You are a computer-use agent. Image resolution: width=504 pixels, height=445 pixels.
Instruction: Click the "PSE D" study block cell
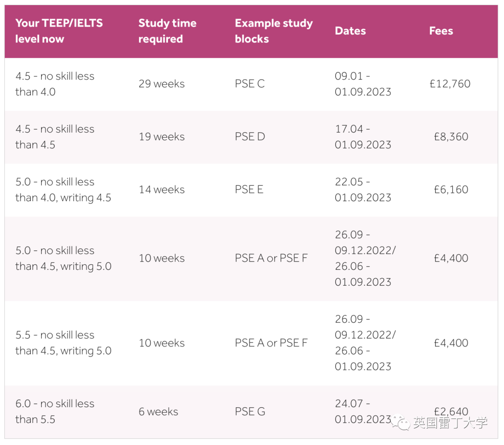[250, 137]
